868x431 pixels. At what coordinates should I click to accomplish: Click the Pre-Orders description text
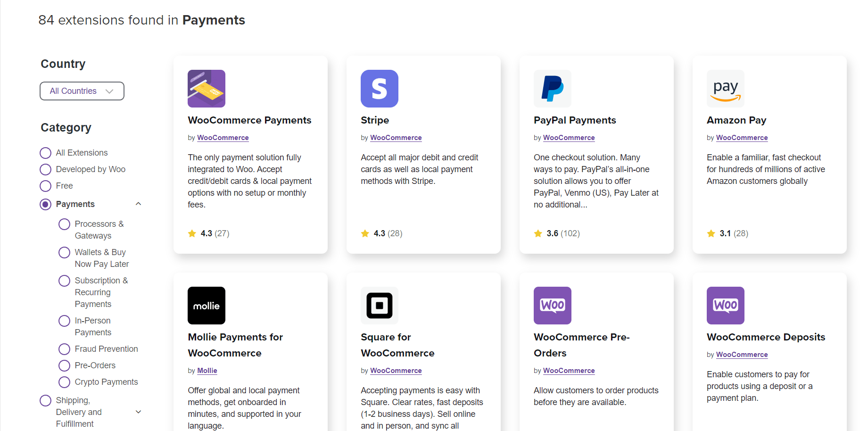coord(596,396)
